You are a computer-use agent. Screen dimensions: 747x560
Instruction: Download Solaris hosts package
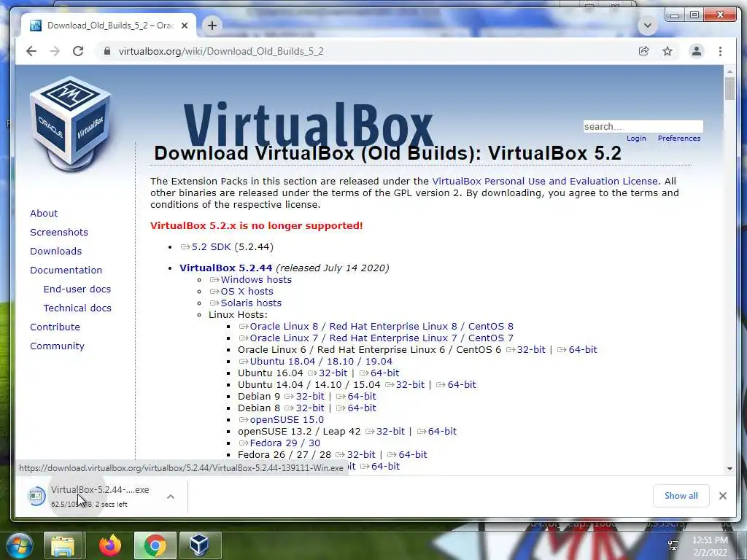(246, 303)
